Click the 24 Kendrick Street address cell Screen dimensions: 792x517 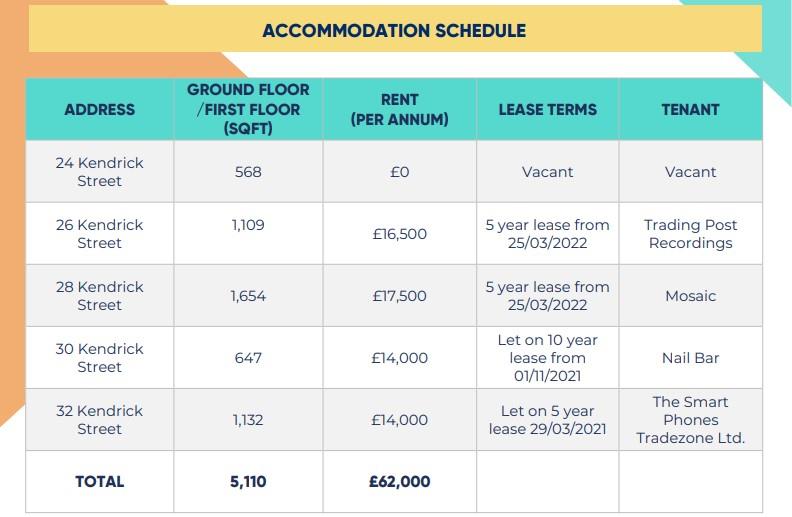click(99, 172)
